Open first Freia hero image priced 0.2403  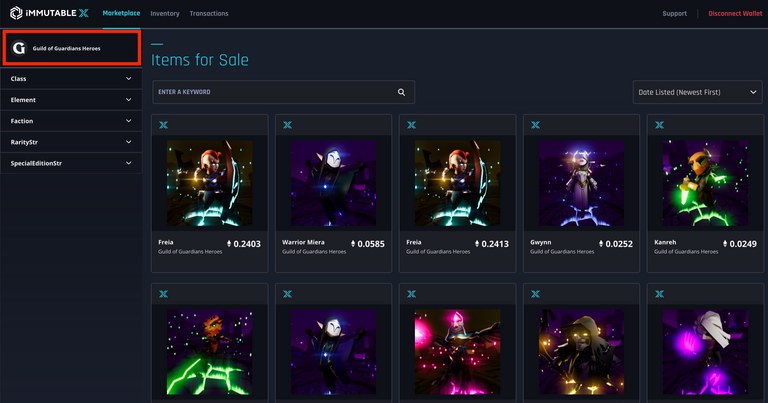[210, 183]
